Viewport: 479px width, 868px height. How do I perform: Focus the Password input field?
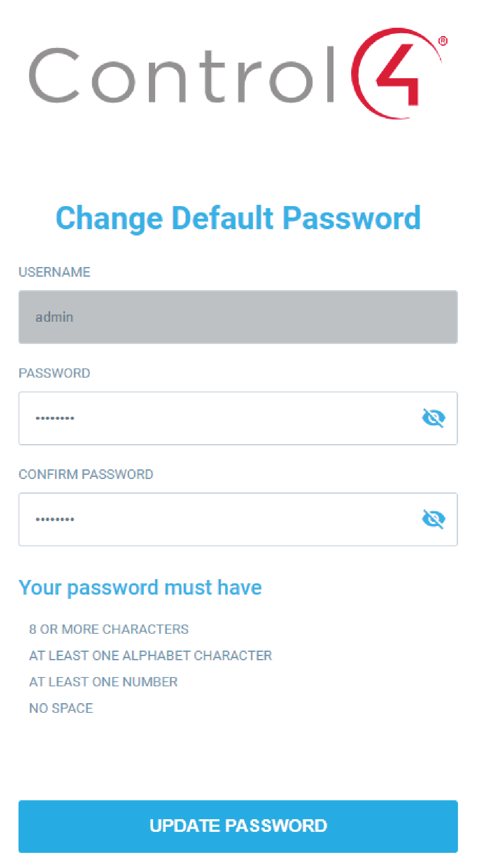click(238, 418)
